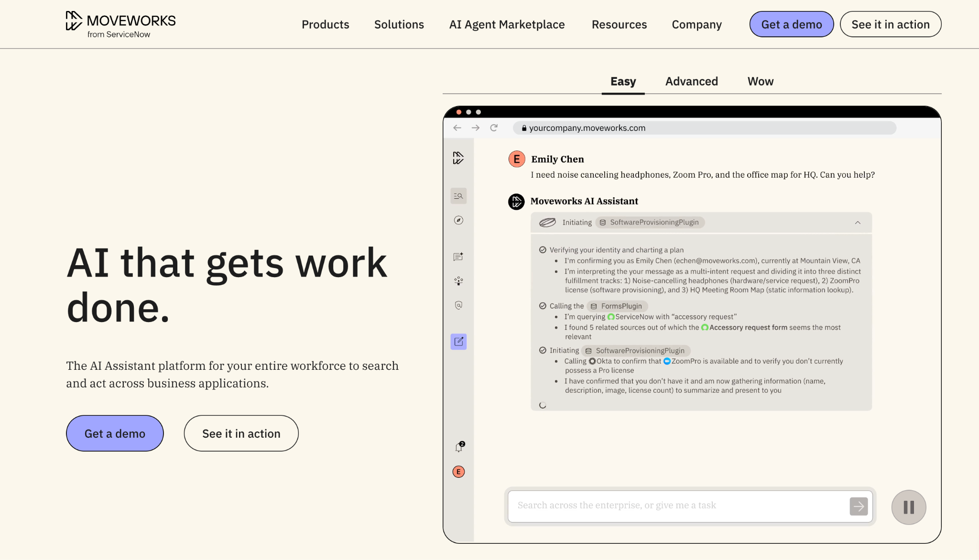The height and width of the screenshot is (560, 979).
Task: Select the Easy demo tab
Action: click(x=623, y=81)
